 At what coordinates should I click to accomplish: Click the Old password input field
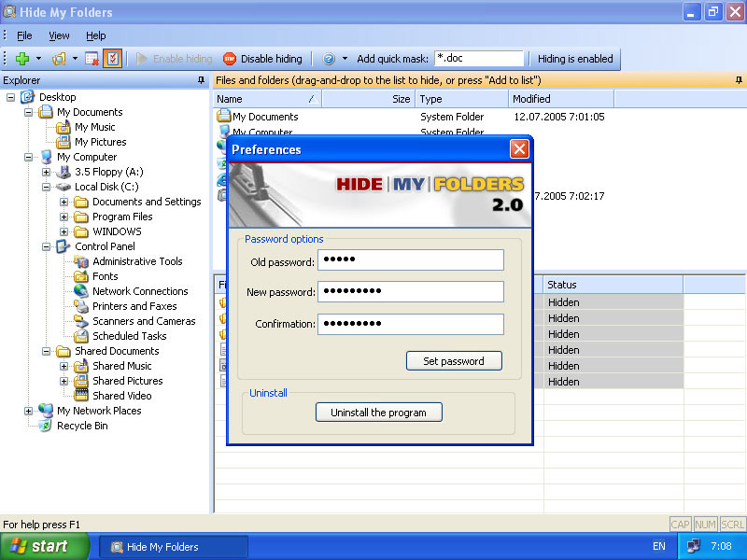(411, 260)
